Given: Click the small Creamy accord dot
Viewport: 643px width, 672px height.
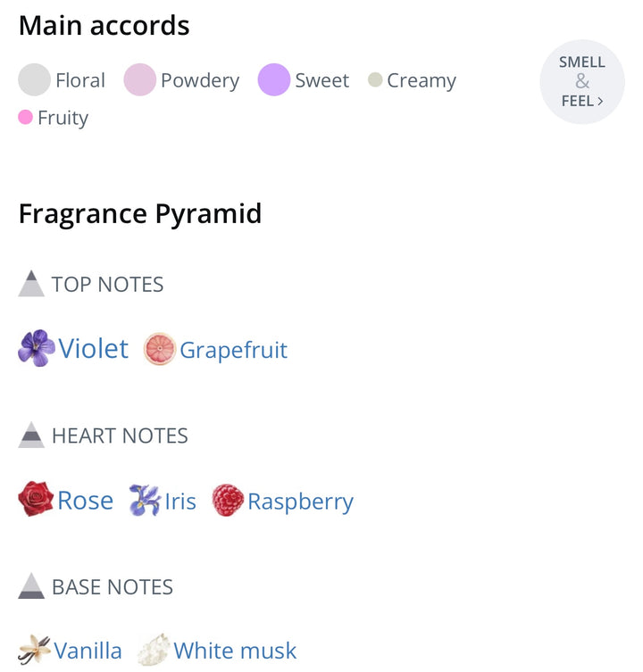Looking at the screenshot, I should coord(375,80).
